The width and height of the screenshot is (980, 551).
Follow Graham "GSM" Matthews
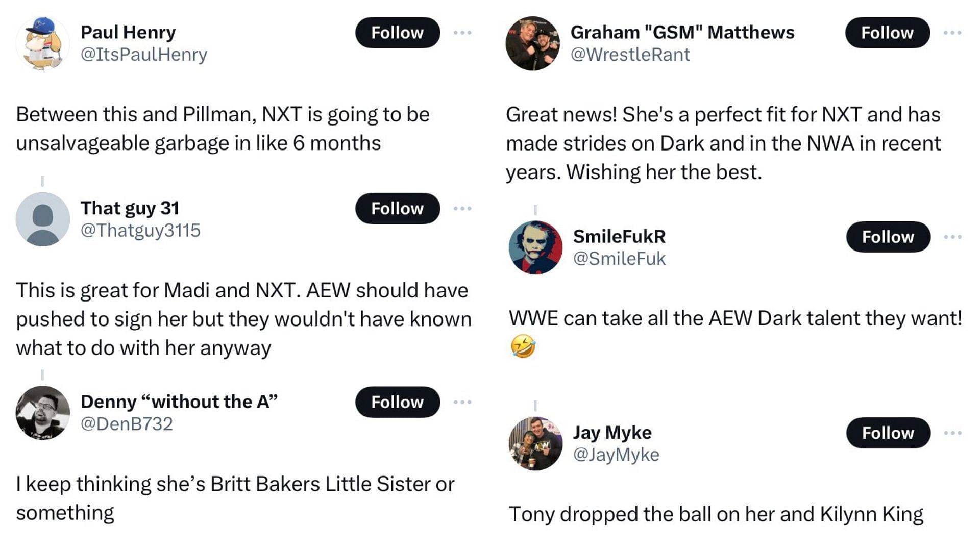click(888, 33)
